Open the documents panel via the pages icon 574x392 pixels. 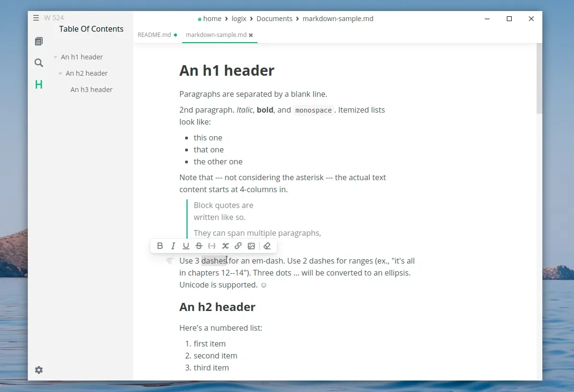(38, 41)
